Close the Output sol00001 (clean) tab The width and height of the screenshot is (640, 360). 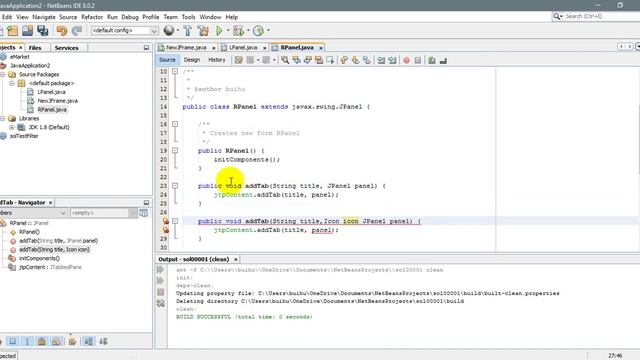pos(236,260)
